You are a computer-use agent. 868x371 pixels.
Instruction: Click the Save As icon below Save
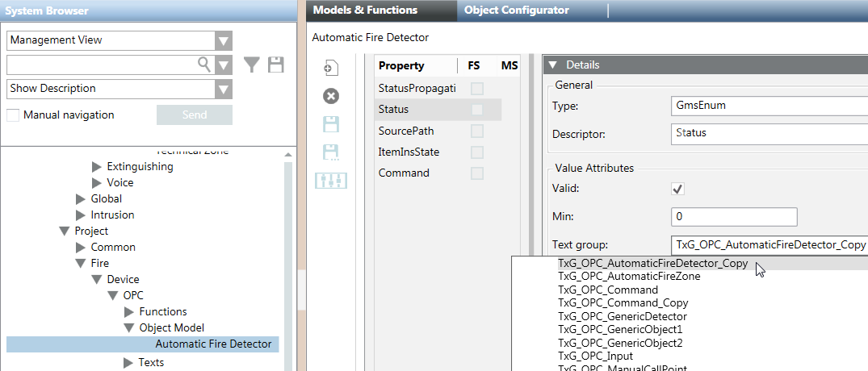(x=331, y=152)
